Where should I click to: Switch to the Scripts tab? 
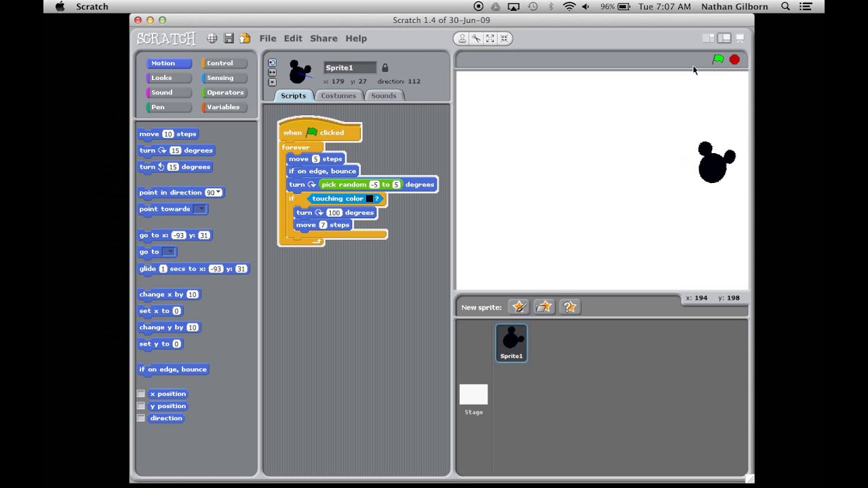pyautogui.click(x=294, y=96)
